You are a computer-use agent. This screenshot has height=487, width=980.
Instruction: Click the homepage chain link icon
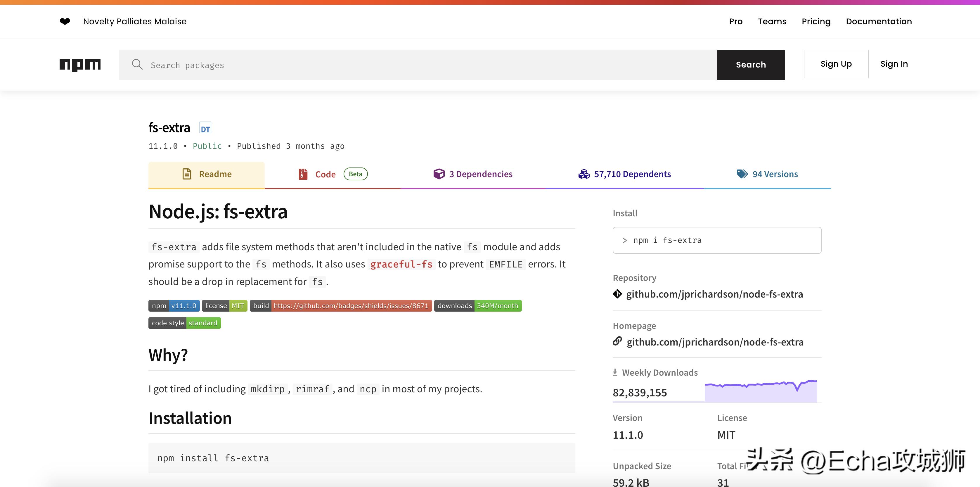(617, 341)
